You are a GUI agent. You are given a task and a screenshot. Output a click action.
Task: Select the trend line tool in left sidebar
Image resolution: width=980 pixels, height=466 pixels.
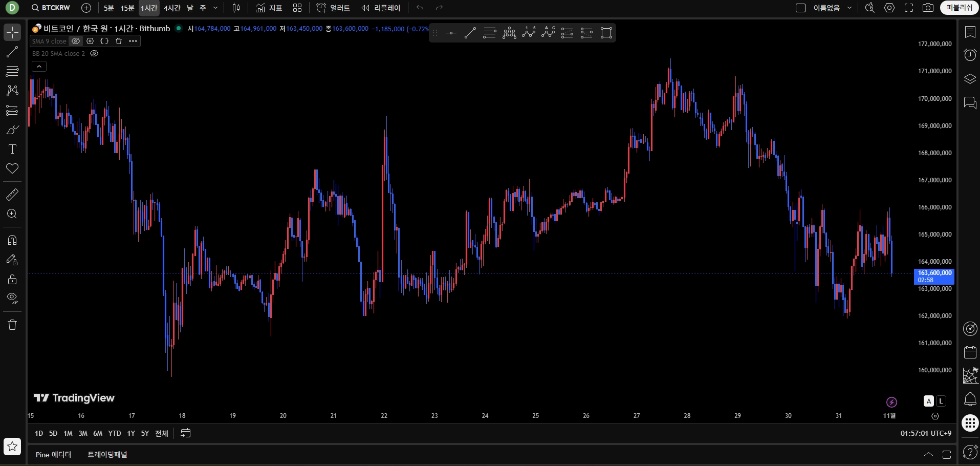point(12,52)
